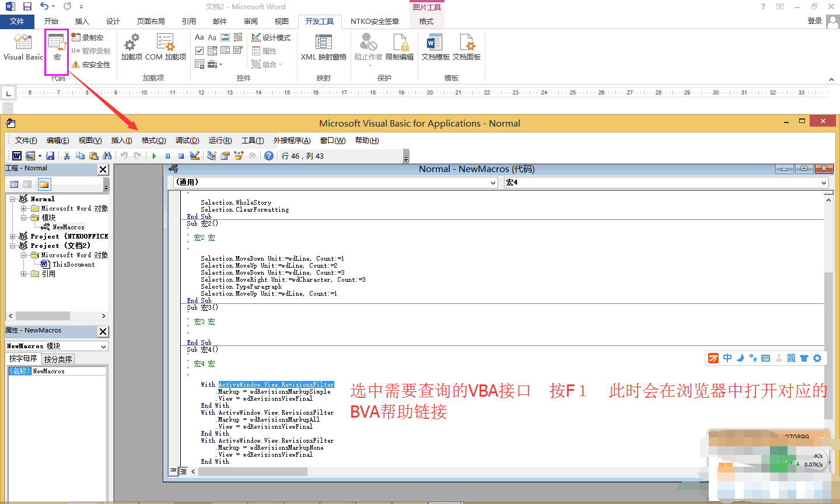Open Word's 文件 file button
This screenshot has width=840, height=504.
click(x=17, y=22)
